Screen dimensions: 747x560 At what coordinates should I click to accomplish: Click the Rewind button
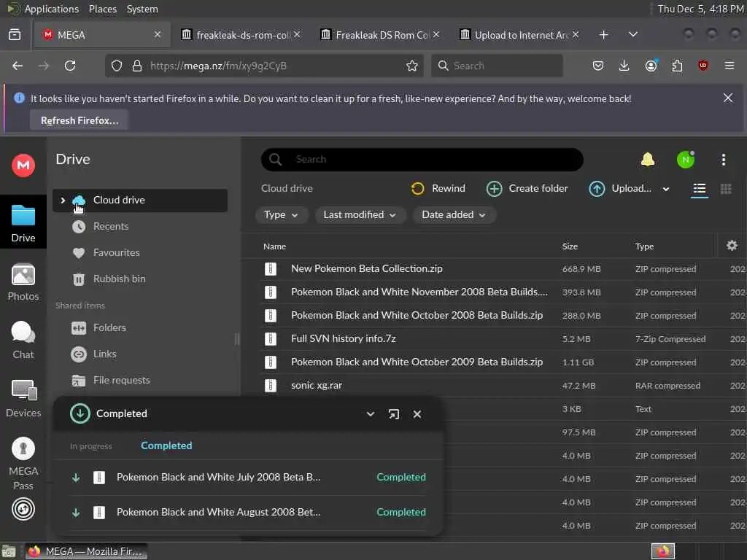438,189
